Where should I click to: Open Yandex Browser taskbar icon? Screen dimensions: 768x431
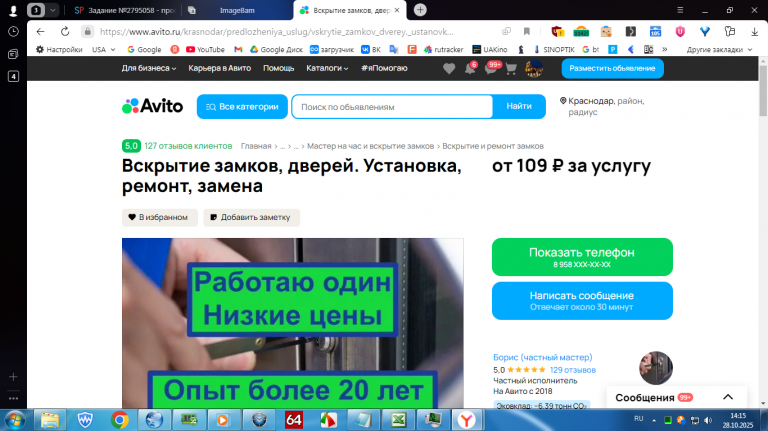pos(467,420)
